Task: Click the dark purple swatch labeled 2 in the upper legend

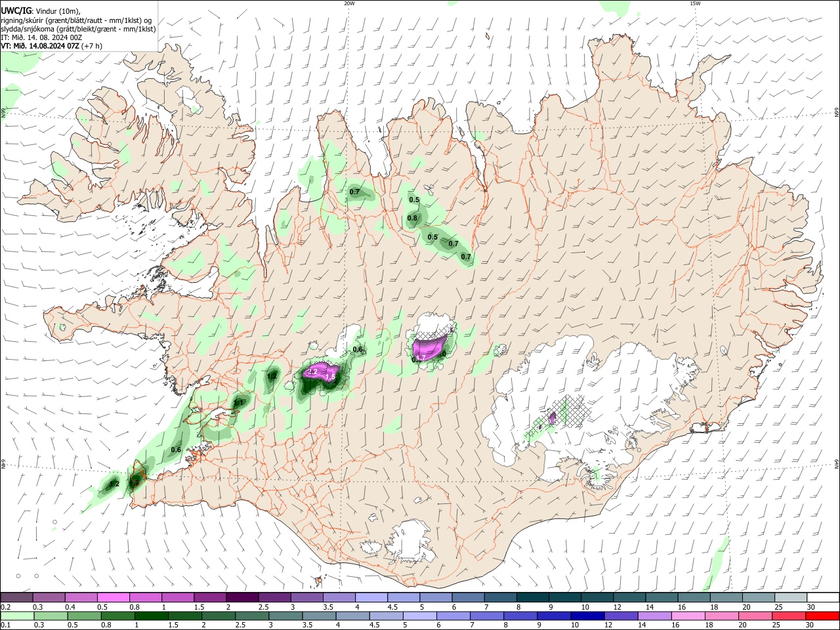Action: 241,597
